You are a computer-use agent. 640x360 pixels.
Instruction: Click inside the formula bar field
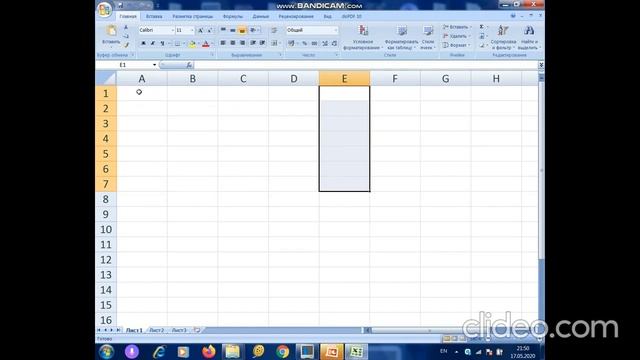365,65
